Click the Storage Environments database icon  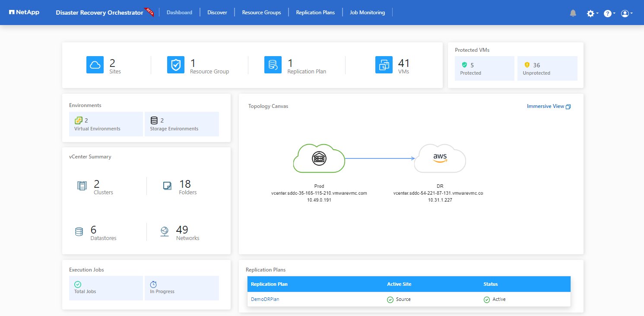(x=154, y=120)
